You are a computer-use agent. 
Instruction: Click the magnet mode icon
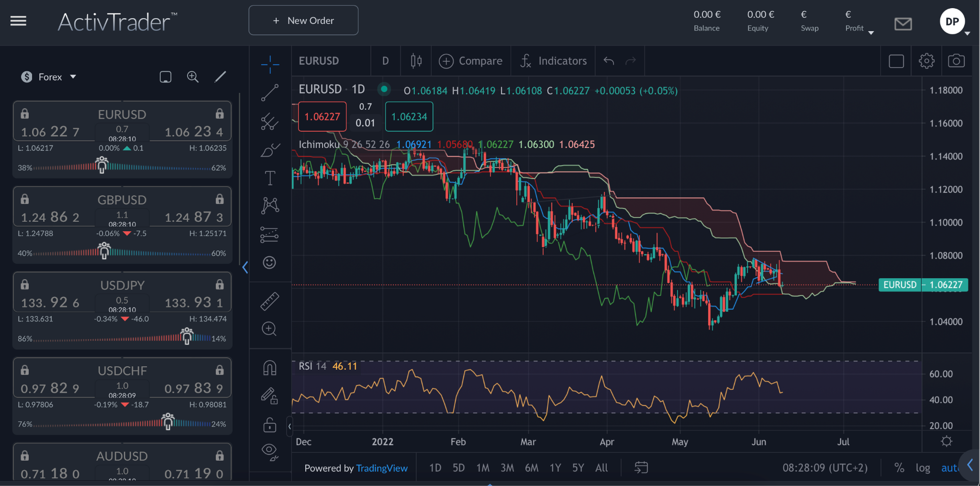[x=270, y=368]
